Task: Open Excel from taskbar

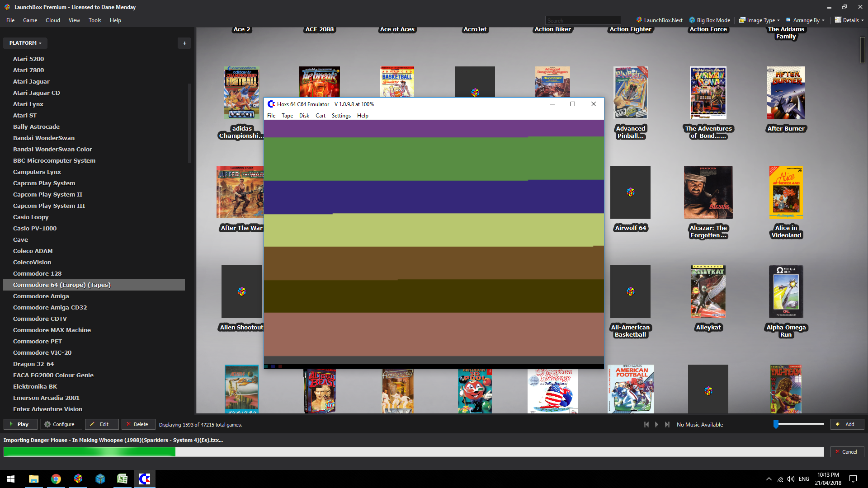Action: [x=122, y=479]
